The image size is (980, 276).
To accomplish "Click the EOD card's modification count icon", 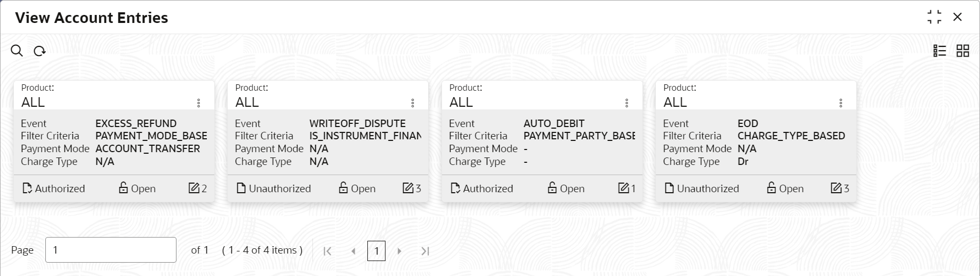I will click(x=836, y=188).
